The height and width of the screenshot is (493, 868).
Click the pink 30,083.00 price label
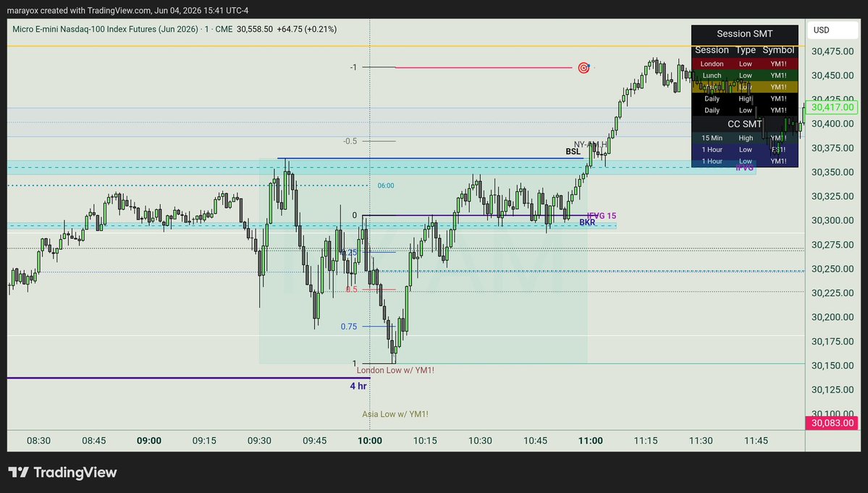pyautogui.click(x=832, y=424)
